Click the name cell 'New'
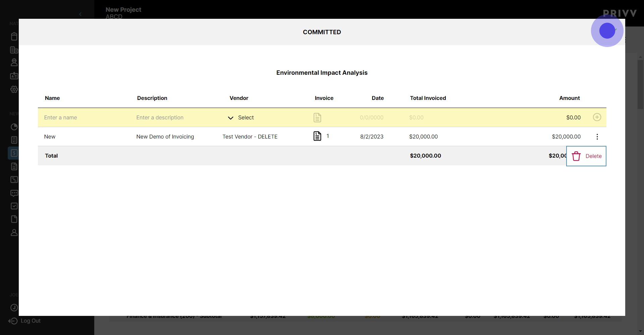The height and width of the screenshot is (335, 644). [x=50, y=136]
